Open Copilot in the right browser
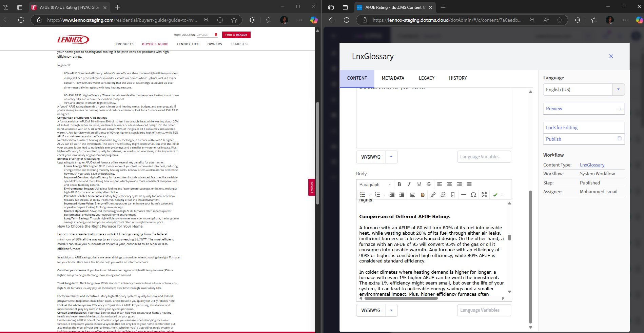Viewport: 644px width, 333px height. [639, 20]
